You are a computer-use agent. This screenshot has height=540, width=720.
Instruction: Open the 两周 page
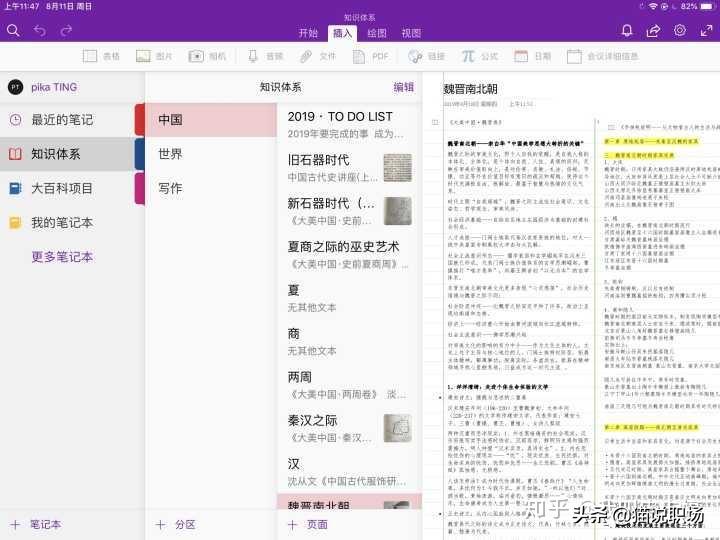coord(349,385)
